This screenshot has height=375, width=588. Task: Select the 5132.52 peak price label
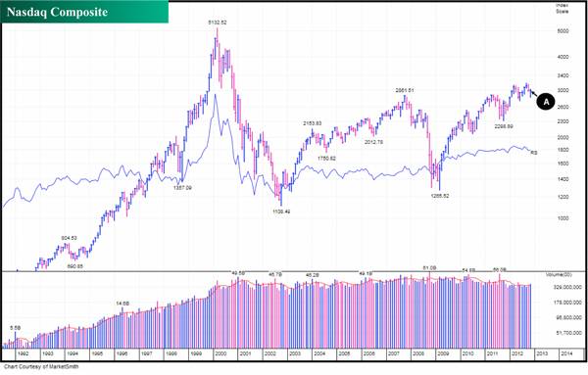(x=218, y=23)
